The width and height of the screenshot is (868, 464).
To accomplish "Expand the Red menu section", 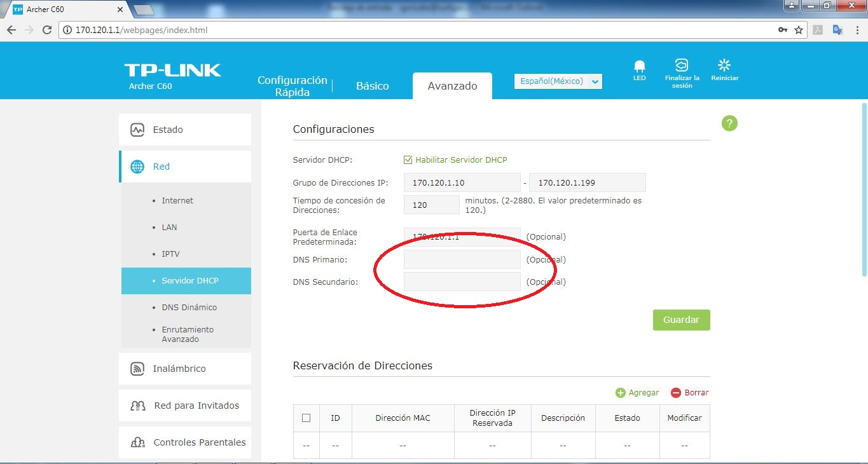I will tap(160, 166).
